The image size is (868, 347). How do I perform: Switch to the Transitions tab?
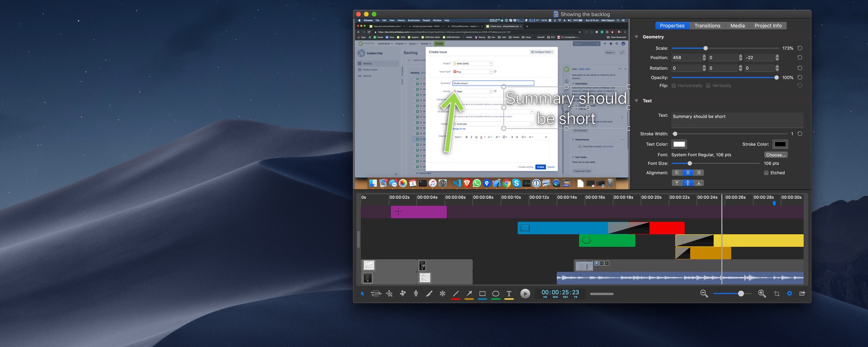707,26
